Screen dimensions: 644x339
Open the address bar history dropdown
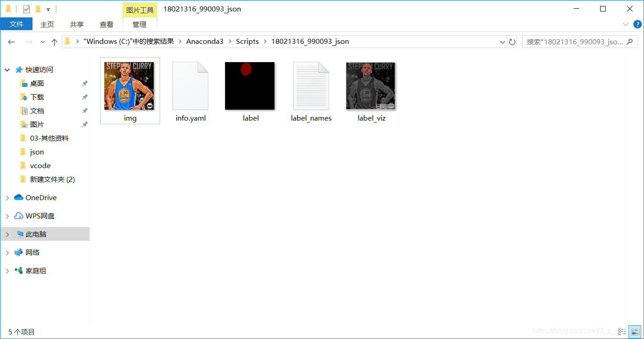click(x=503, y=42)
